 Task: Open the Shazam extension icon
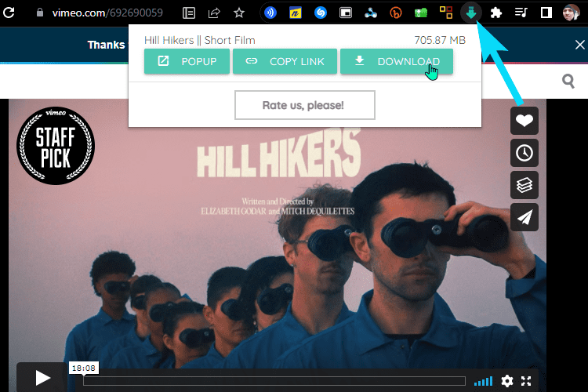click(320, 13)
